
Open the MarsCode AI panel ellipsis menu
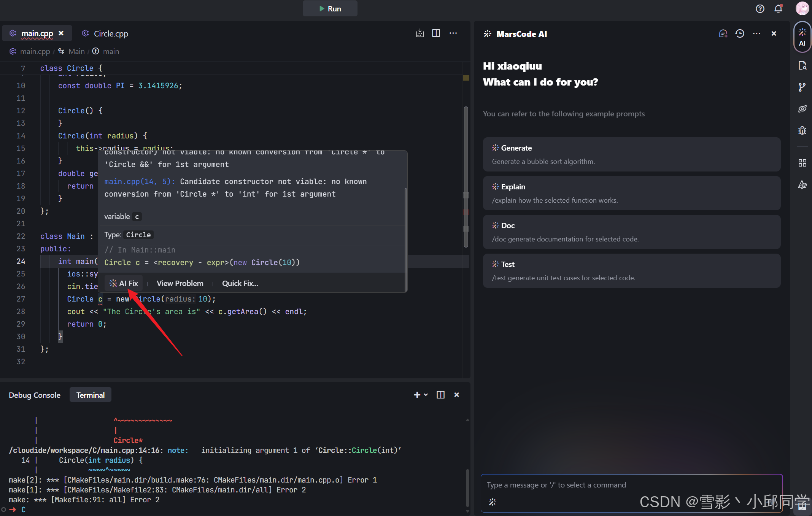[x=756, y=34]
